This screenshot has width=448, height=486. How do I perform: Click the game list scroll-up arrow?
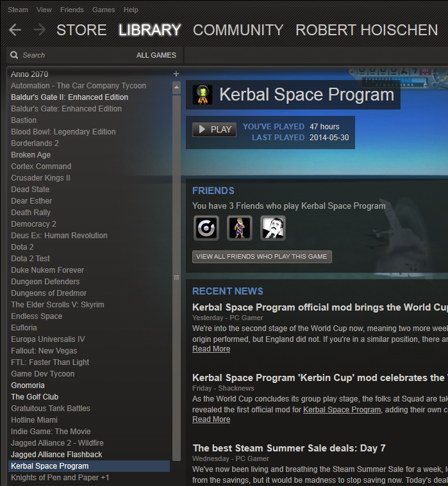pos(176,88)
